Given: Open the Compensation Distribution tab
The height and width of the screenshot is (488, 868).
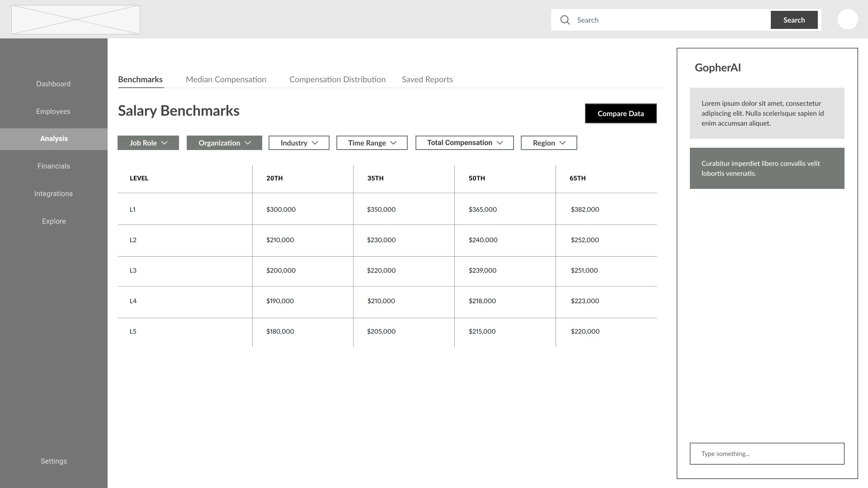Looking at the screenshot, I should pyautogui.click(x=337, y=80).
